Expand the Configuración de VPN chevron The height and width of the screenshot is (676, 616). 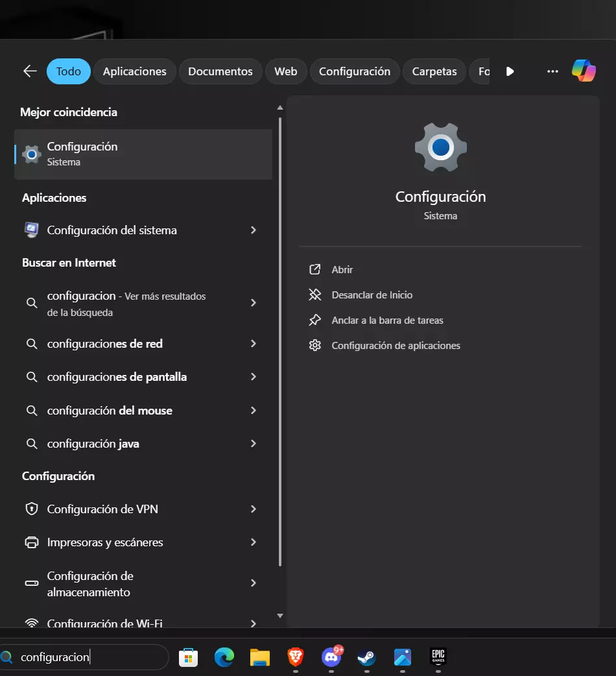(254, 509)
